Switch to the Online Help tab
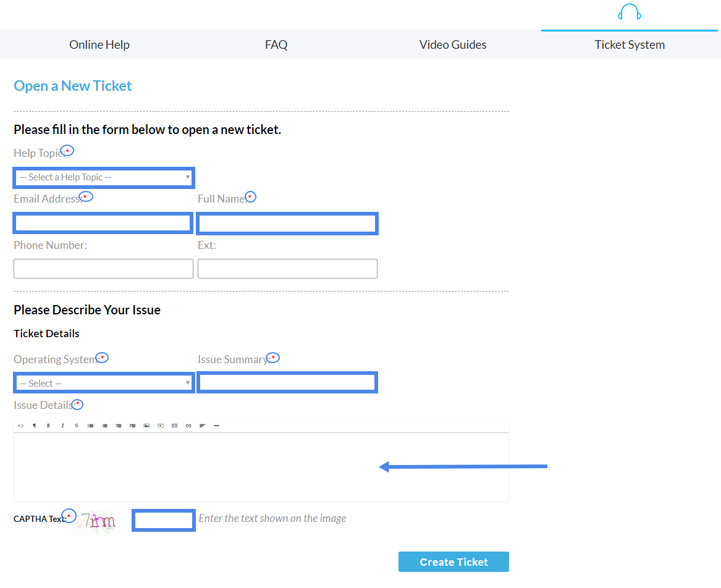The image size is (721, 588). coord(99,44)
